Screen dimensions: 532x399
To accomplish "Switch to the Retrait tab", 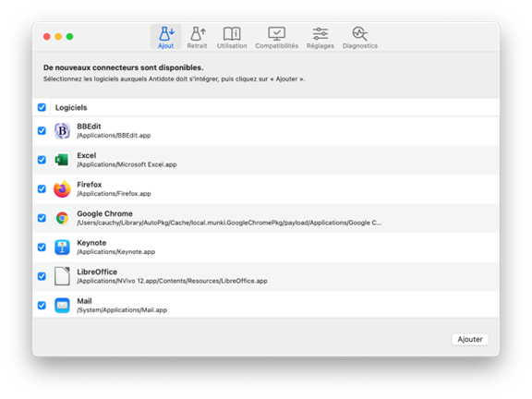I will click(197, 37).
